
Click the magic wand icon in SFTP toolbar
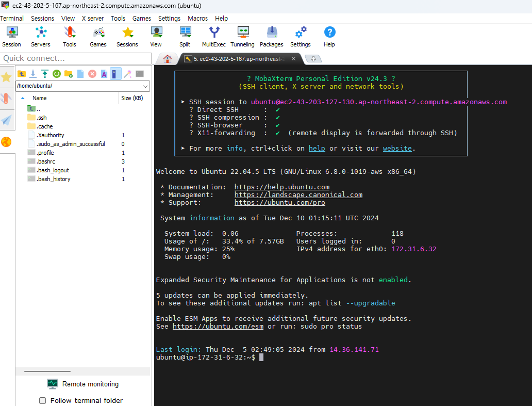pos(127,74)
